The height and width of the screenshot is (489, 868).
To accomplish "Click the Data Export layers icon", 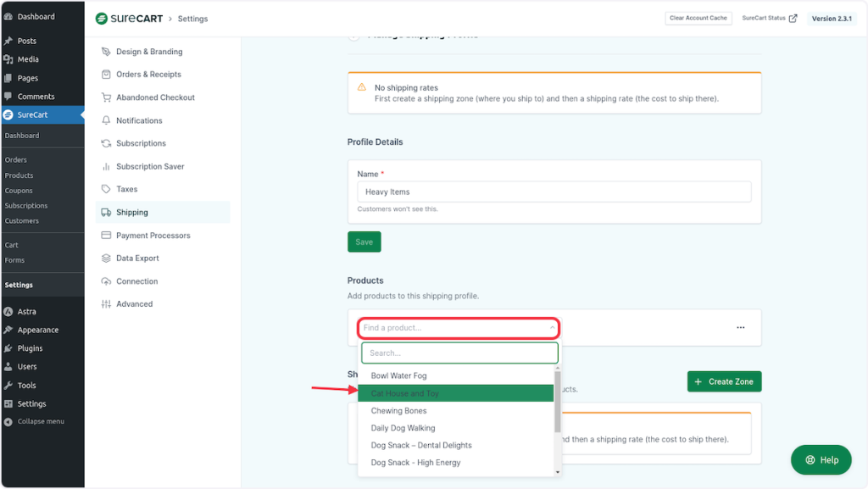I will (106, 258).
